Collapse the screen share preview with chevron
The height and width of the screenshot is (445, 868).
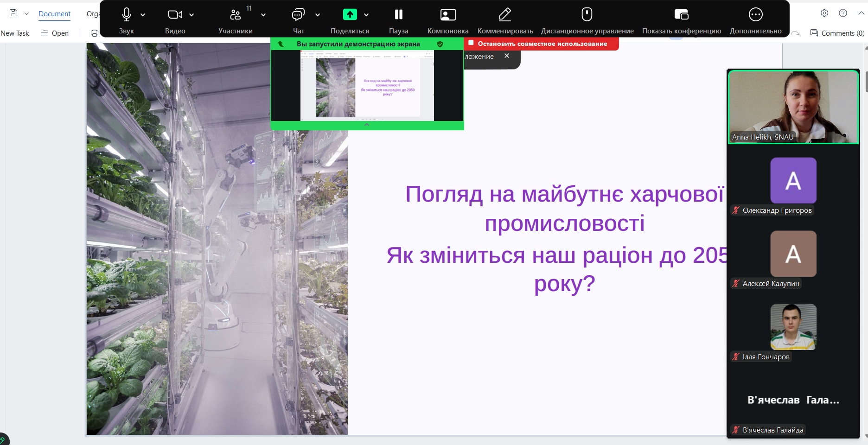click(367, 125)
